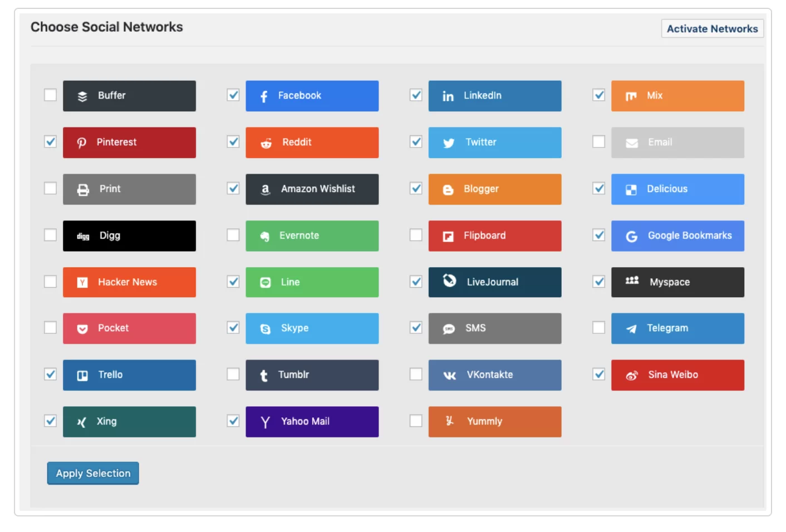Image resolution: width=786 pixels, height=532 pixels.
Task: Click the Email envelope icon
Action: click(632, 143)
